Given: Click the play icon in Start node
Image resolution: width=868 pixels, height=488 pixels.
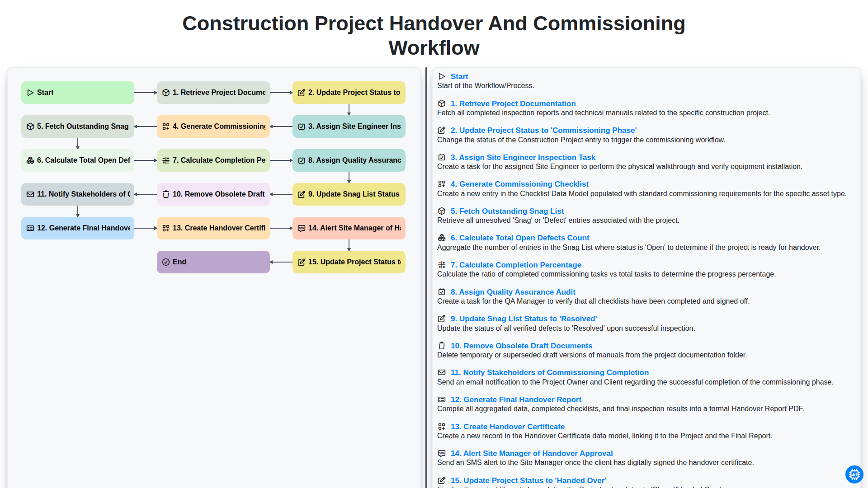Looking at the screenshot, I should (x=30, y=93).
